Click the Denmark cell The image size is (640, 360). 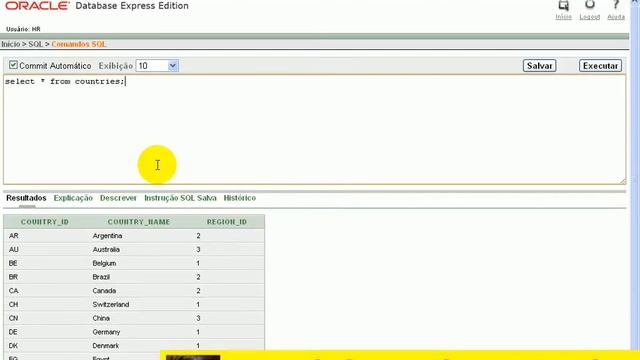tap(106, 346)
